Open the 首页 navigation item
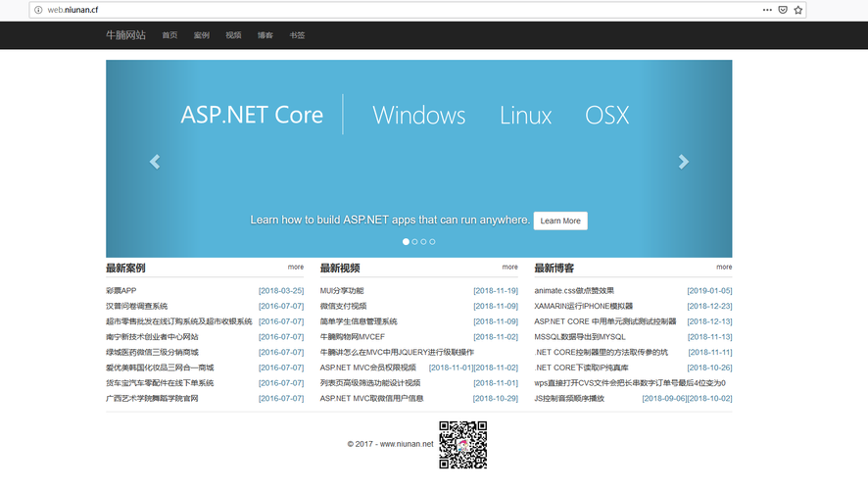The width and height of the screenshot is (868, 490). click(169, 35)
